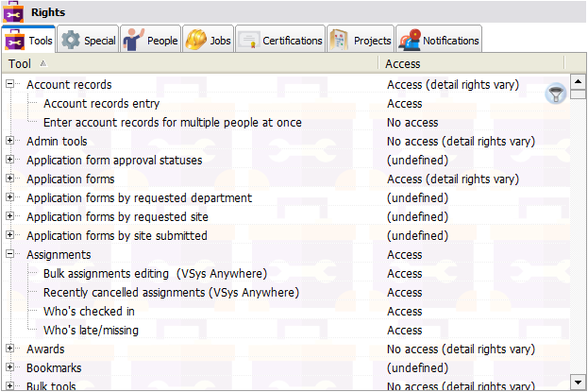
Task: Collapse the Account records tree node
Action: [10, 85]
